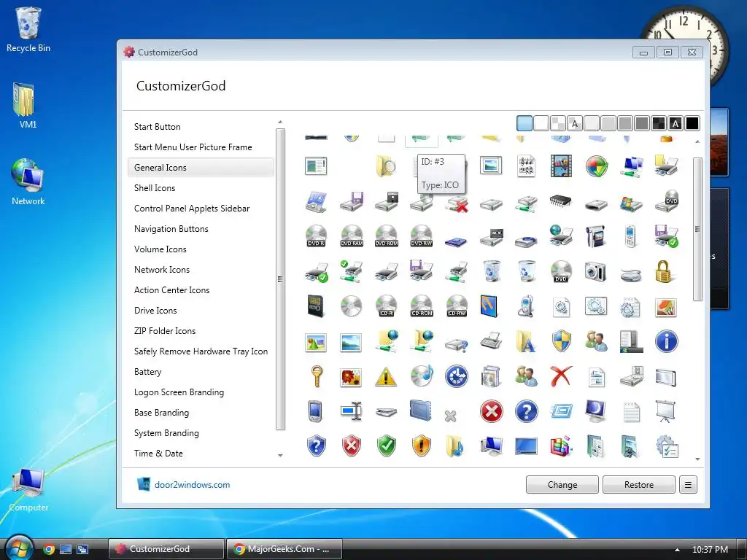Select the red circle error icon
This screenshot has height=560, width=747.
[491, 411]
